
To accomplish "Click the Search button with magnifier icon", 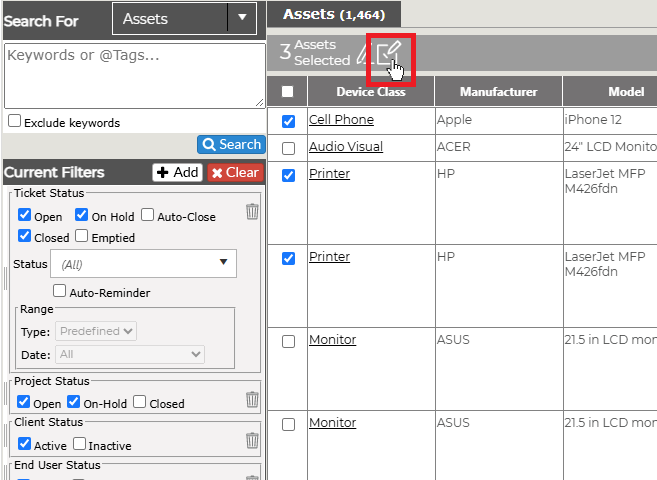I will coord(231,145).
